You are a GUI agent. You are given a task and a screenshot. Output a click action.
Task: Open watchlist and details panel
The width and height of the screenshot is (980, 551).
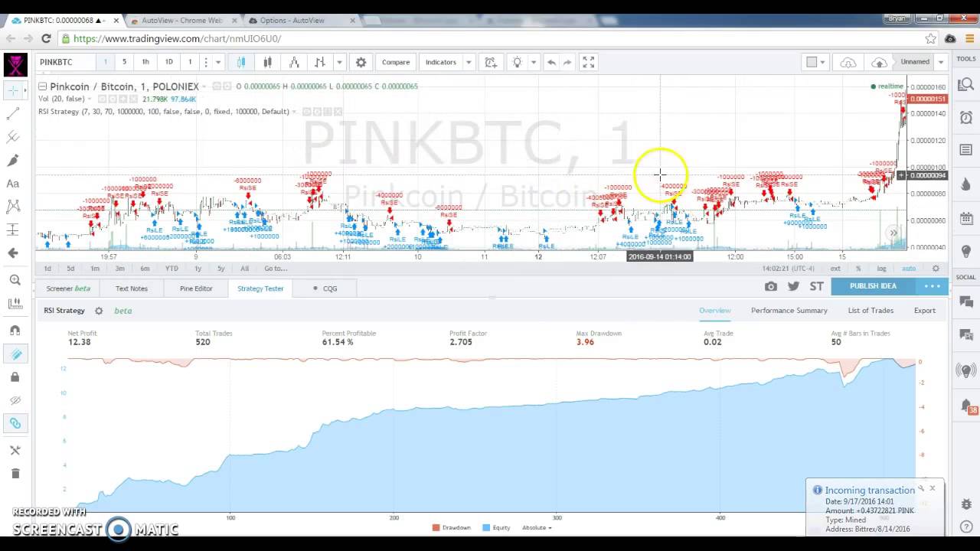coord(966,85)
